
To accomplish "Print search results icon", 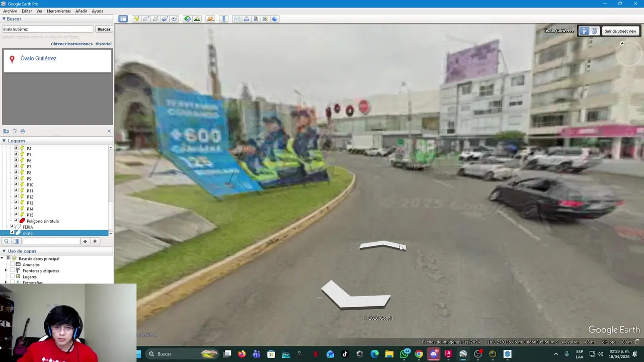I will point(23,131).
